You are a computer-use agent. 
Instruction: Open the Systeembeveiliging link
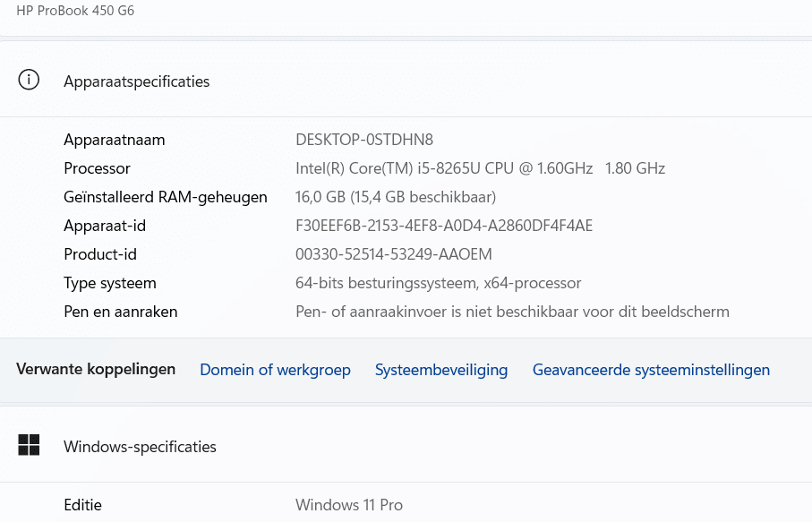tap(440, 369)
